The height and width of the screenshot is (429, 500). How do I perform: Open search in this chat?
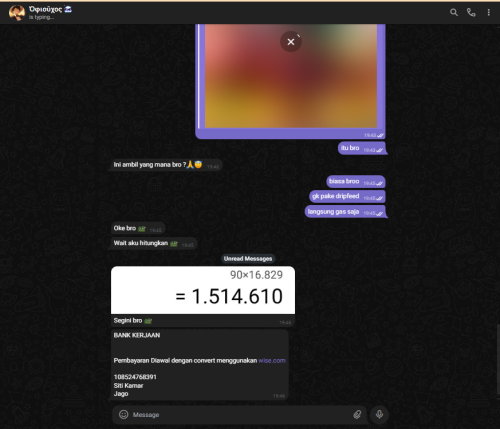pyautogui.click(x=454, y=13)
